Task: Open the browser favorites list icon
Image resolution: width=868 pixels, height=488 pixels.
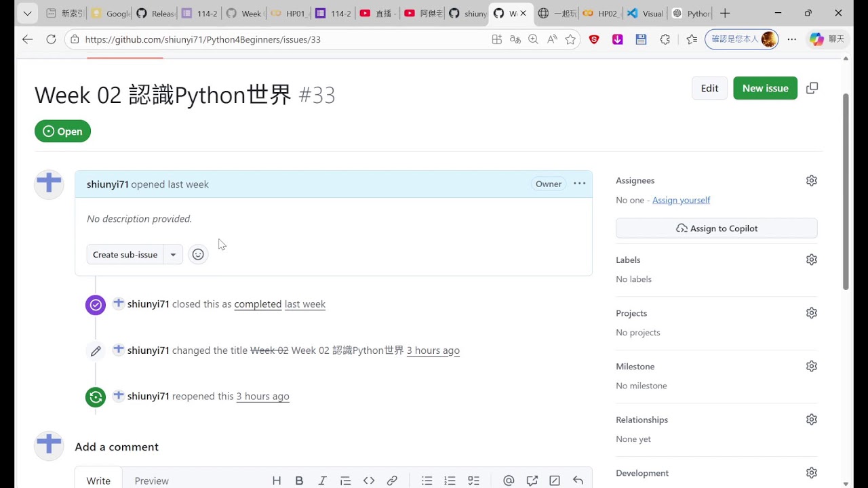Action: click(692, 39)
